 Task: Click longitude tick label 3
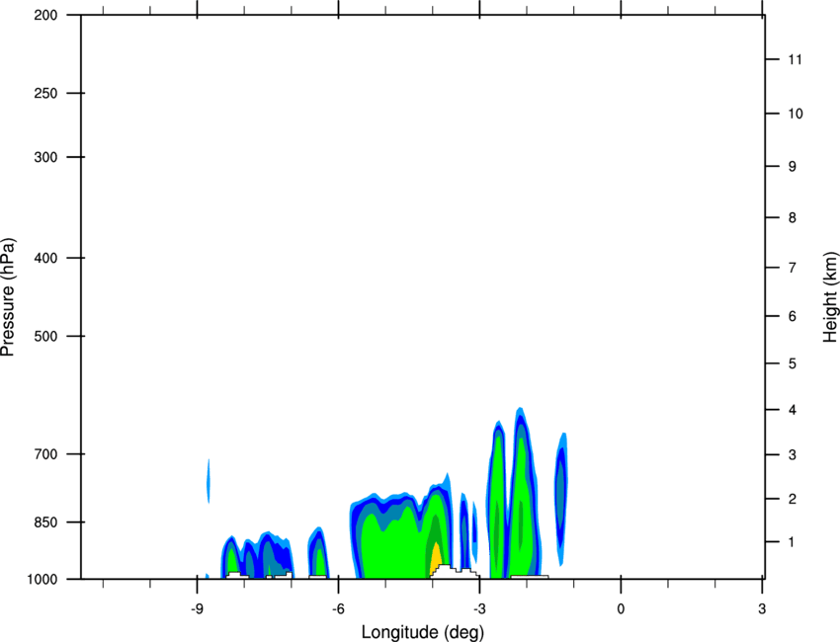(x=762, y=609)
